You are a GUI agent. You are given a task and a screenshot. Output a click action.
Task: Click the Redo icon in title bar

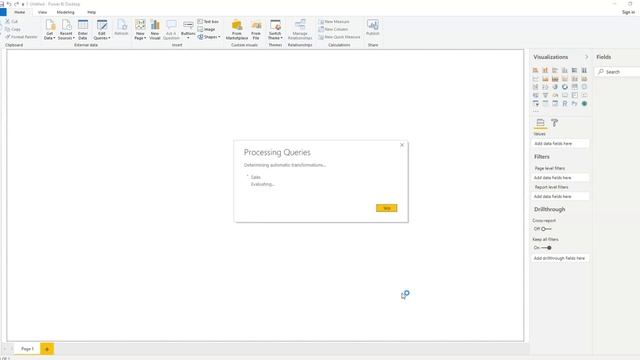[16, 4]
